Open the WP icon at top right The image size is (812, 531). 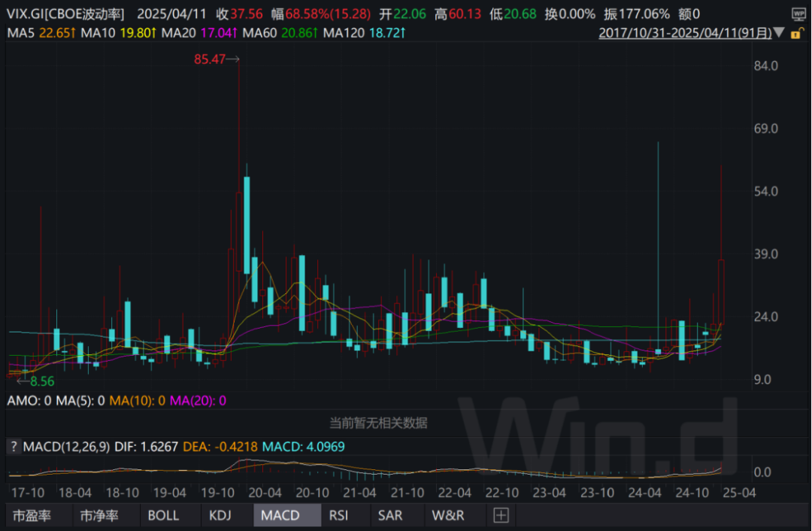click(798, 14)
